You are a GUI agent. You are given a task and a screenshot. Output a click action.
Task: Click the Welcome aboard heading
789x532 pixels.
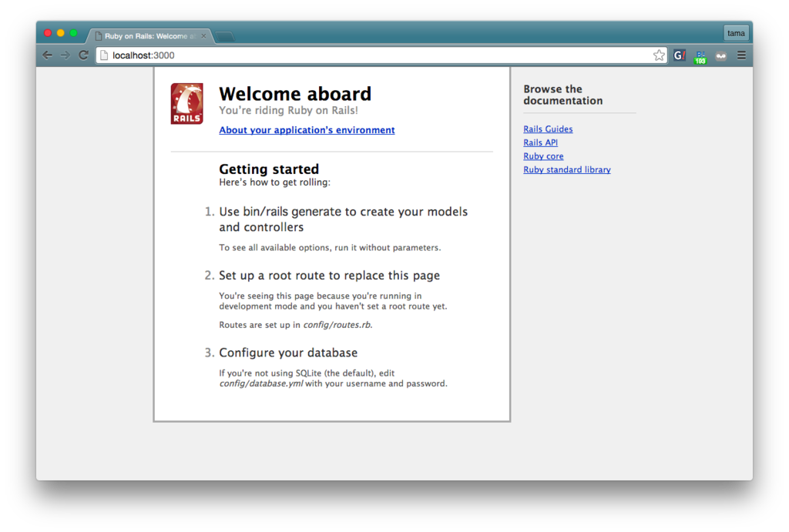(295, 94)
